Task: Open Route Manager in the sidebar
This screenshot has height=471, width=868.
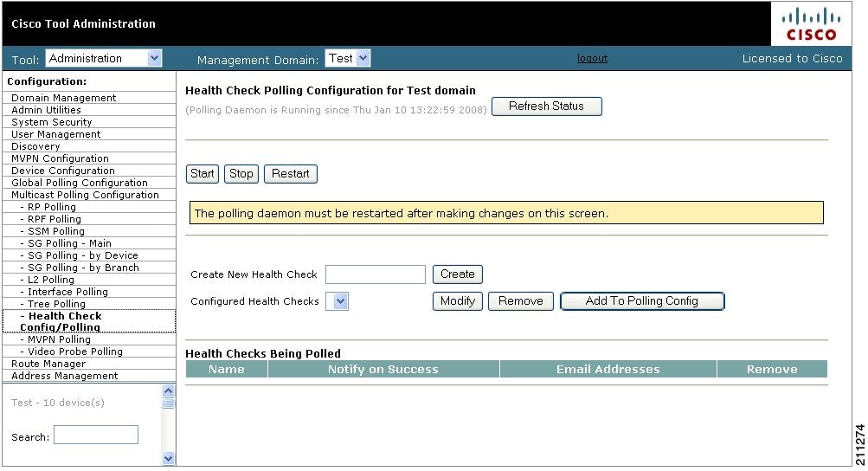Action: 48,364
